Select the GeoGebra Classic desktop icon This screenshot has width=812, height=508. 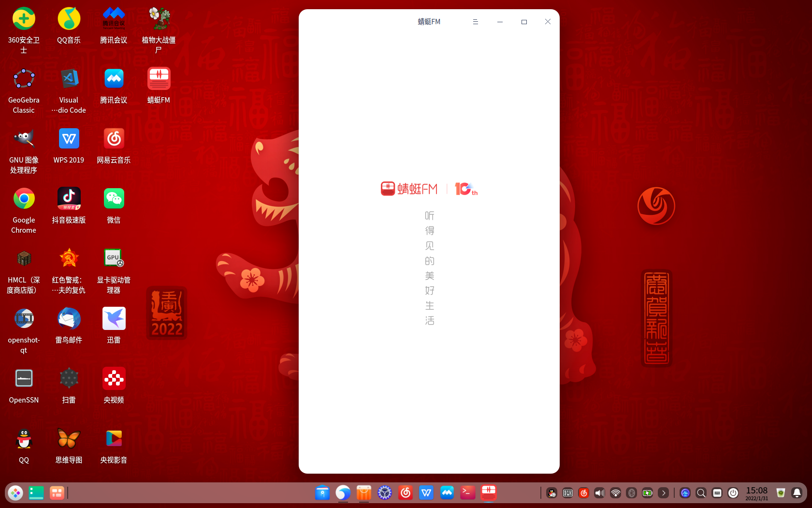[24, 90]
